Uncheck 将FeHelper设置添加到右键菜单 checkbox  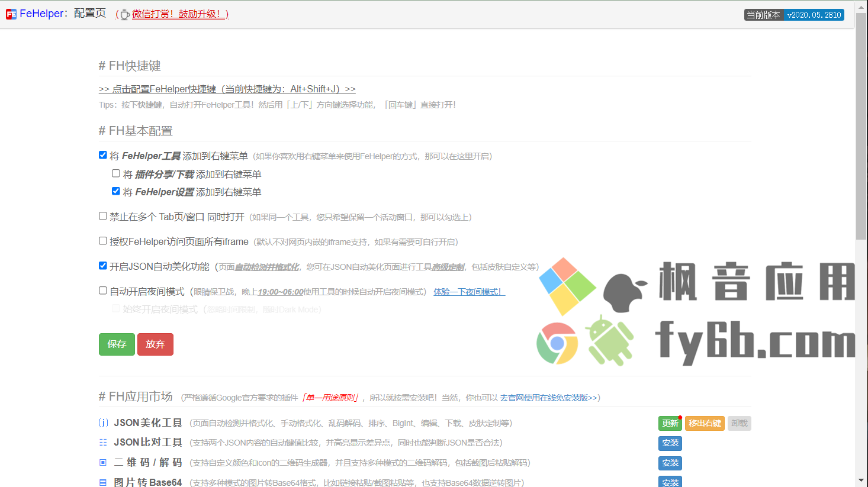(x=116, y=191)
